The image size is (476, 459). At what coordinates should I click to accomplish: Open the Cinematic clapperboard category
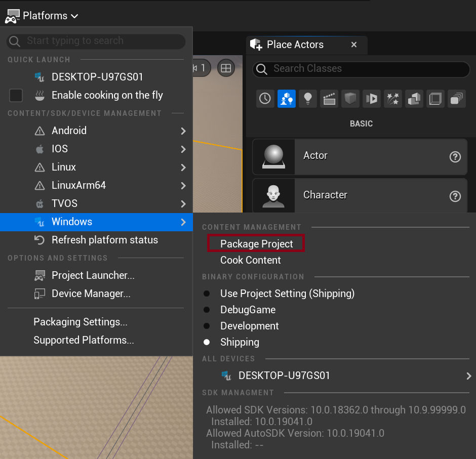[x=329, y=99]
